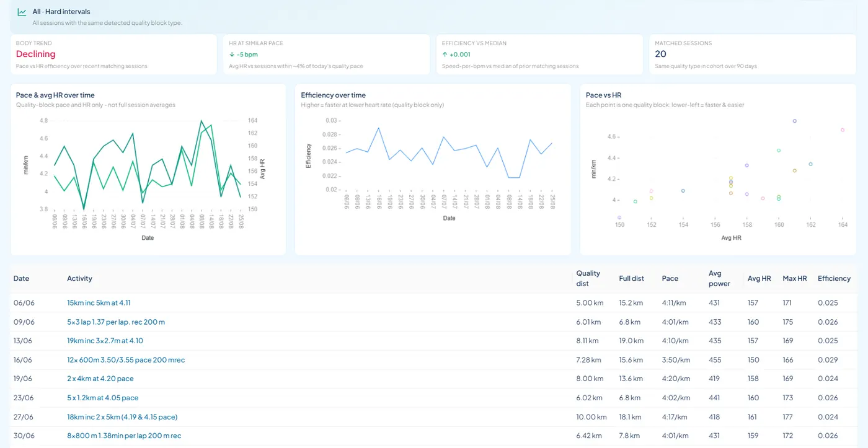Click the MATCHED SESSIONS card label
Viewport: 868px width, 448px height.
(683, 43)
